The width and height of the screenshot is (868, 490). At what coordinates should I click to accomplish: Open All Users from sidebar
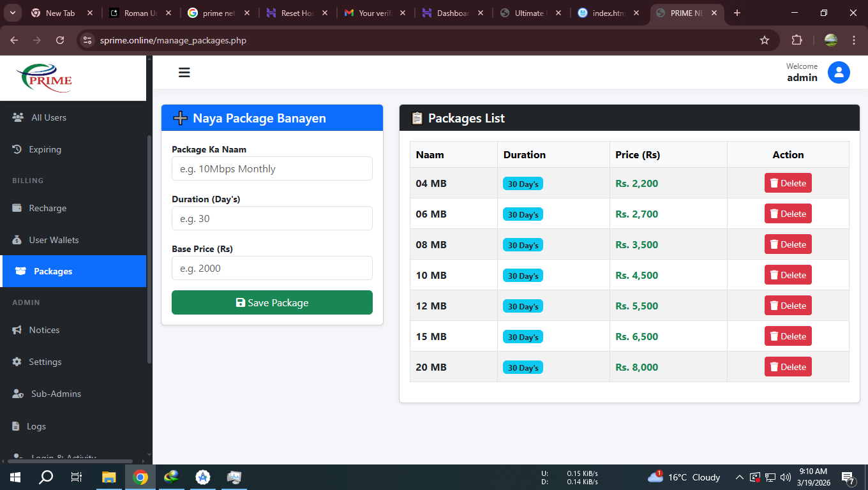pyautogui.click(x=49, y=117)
